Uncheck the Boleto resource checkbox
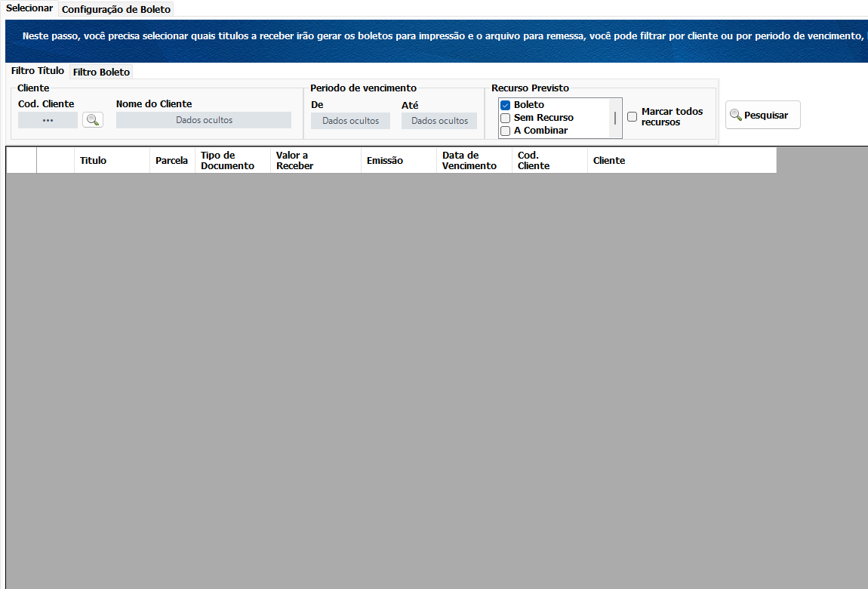This screenshot has width=868, height=589. pyautogui.click(x=506, y=105)
